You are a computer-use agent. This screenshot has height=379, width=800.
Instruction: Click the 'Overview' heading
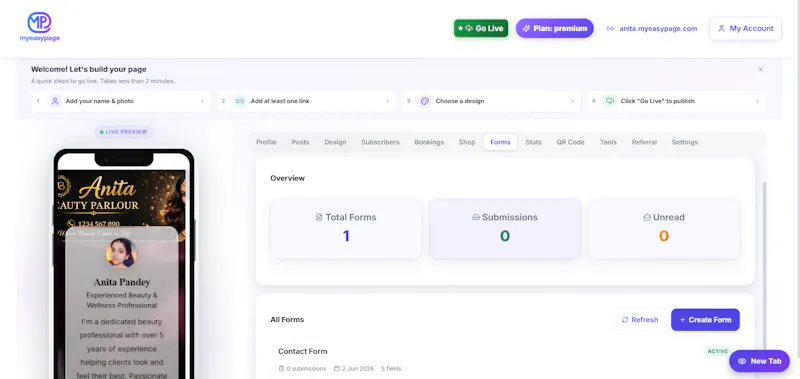[287, 179]
